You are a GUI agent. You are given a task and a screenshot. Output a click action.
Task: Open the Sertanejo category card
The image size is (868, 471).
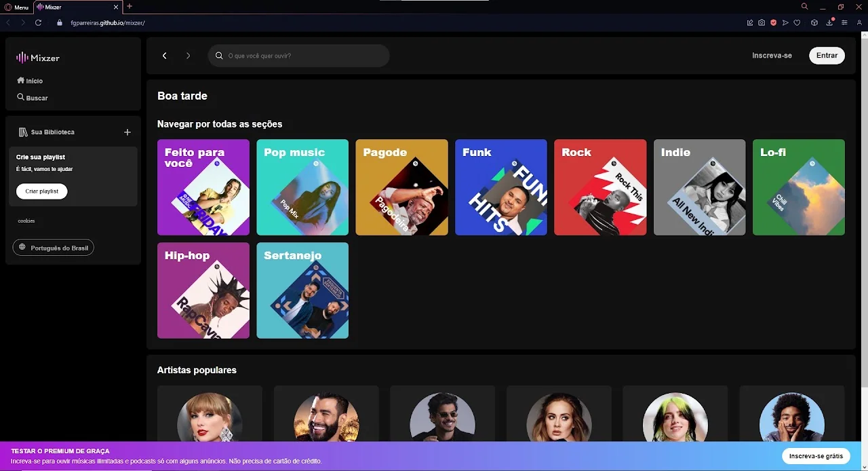tap(302, 290)
